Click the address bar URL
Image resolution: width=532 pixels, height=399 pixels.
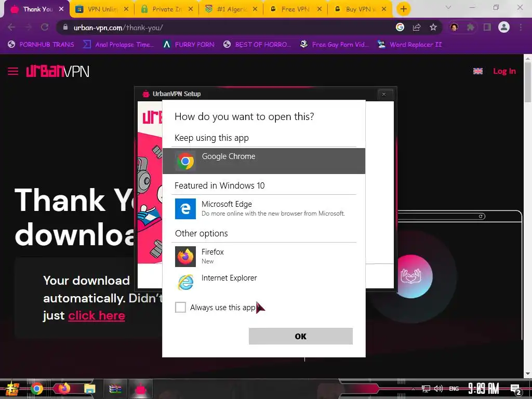[x=118, y=28]
